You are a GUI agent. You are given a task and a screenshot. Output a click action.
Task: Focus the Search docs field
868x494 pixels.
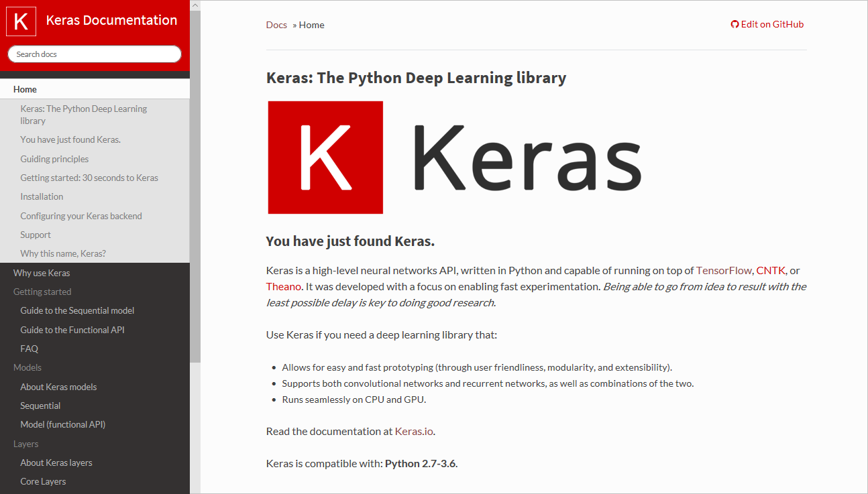point(95,54)
